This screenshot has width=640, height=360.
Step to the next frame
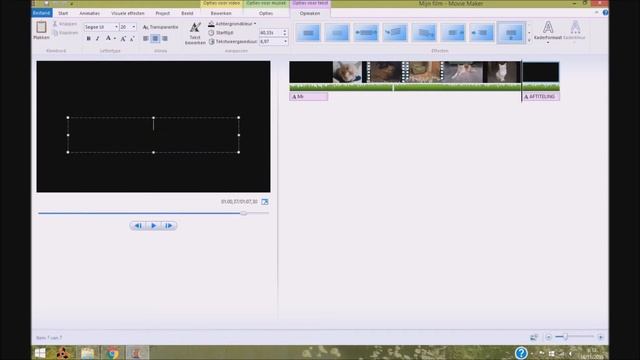point(169,226)
